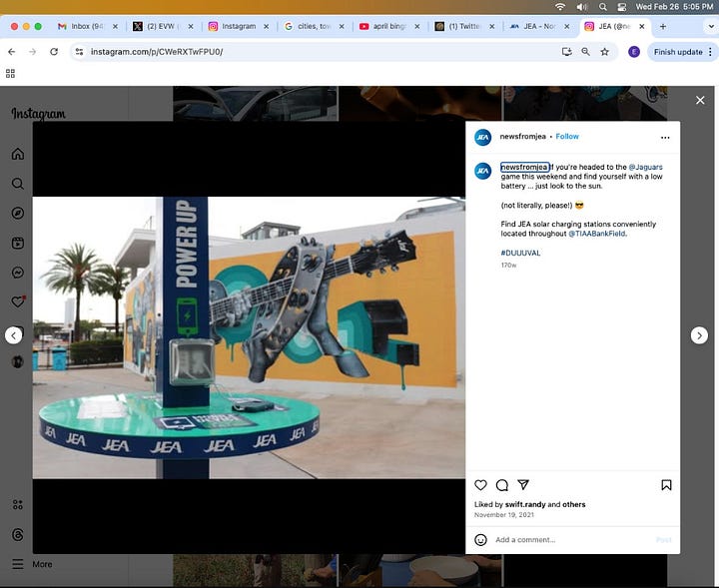Install app icon in address bar
The height and width of the screenshot is (588, 719).
pyautogui.click(x=567, y=52)
